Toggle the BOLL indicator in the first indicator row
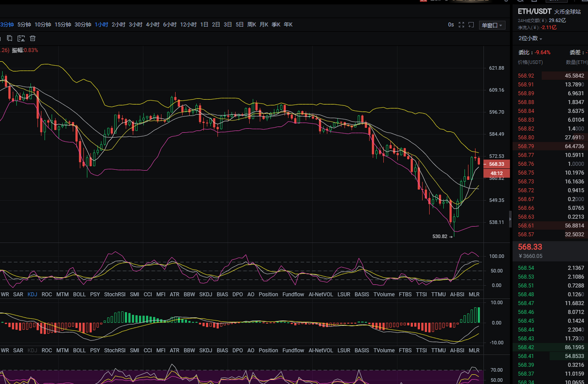 click(79, 294)
